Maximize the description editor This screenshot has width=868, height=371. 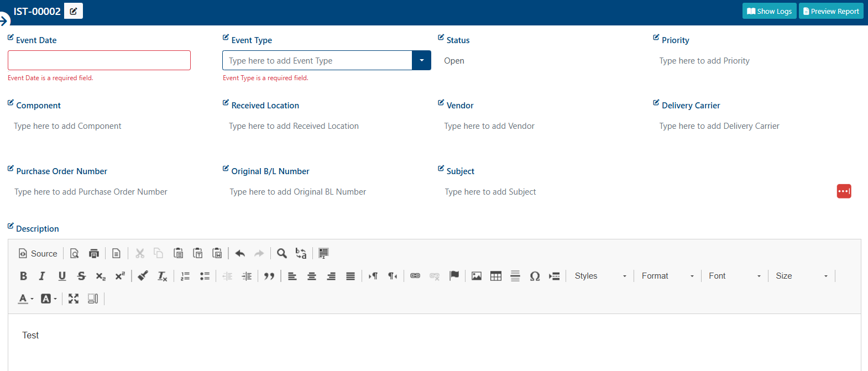pos(74,299)
